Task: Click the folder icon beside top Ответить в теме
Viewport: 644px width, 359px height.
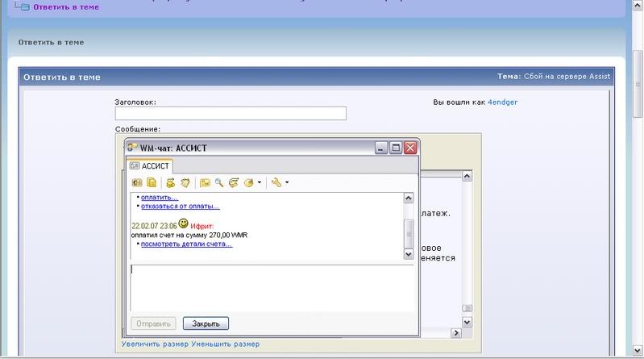Action: pos(25,6)
